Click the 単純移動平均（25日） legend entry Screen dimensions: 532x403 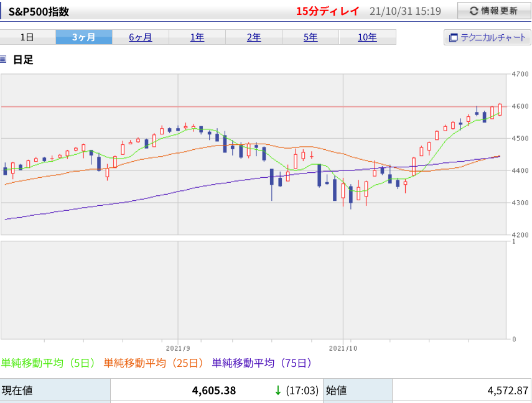coord(154,363)
